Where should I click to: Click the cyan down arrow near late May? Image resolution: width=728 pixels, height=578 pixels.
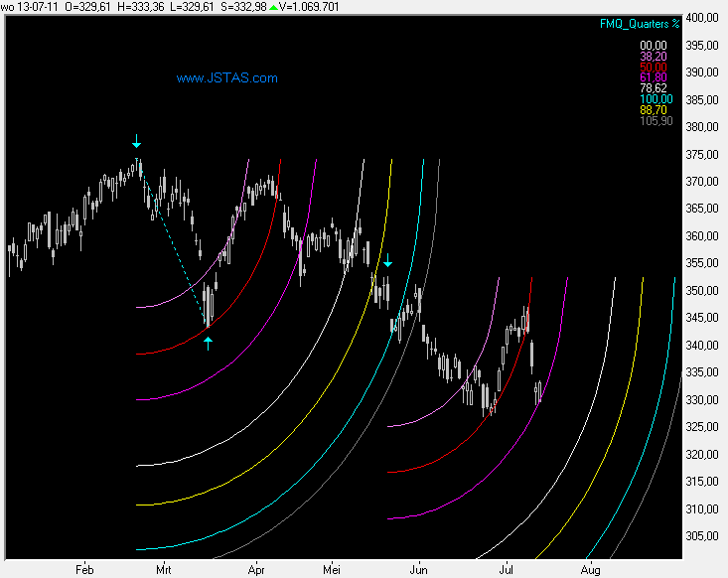pyautogui.click(x=388, y=262)
